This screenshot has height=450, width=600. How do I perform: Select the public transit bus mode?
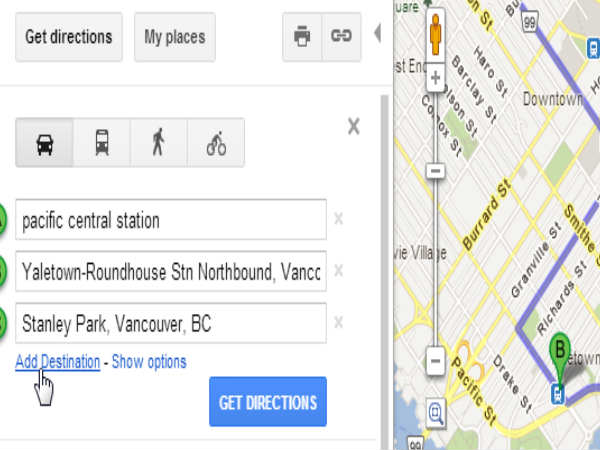[102, 143]
